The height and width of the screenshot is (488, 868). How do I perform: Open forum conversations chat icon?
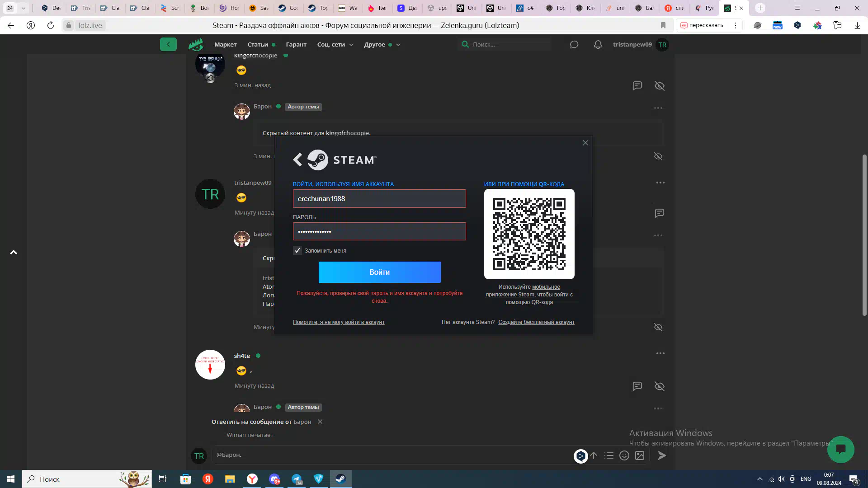tap(574, 44)
